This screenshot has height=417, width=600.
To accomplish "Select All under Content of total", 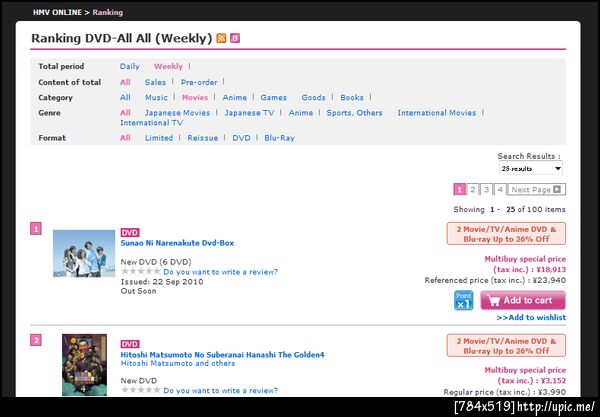I will click(x=125, y=82).
